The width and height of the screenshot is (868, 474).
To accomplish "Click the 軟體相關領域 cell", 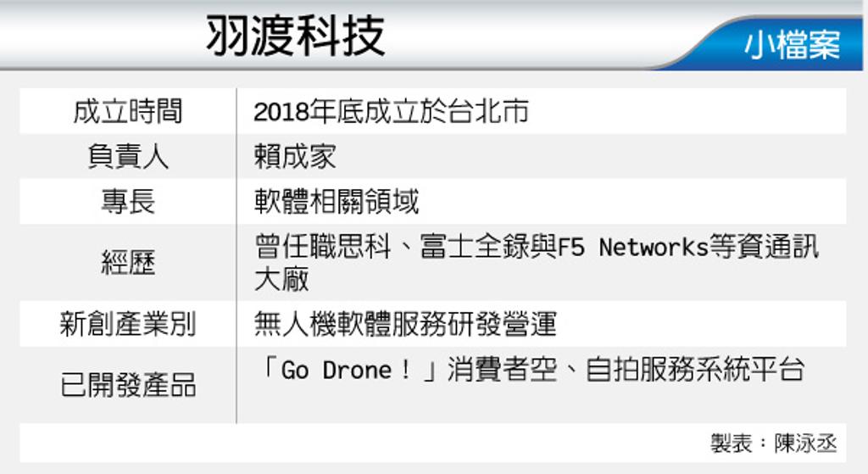I will [337, 202].
